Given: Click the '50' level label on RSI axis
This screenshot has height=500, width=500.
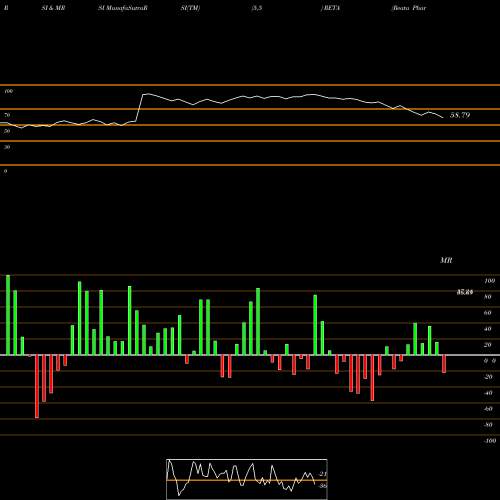Looking at the screenshot, I should [x=7, y=131].
